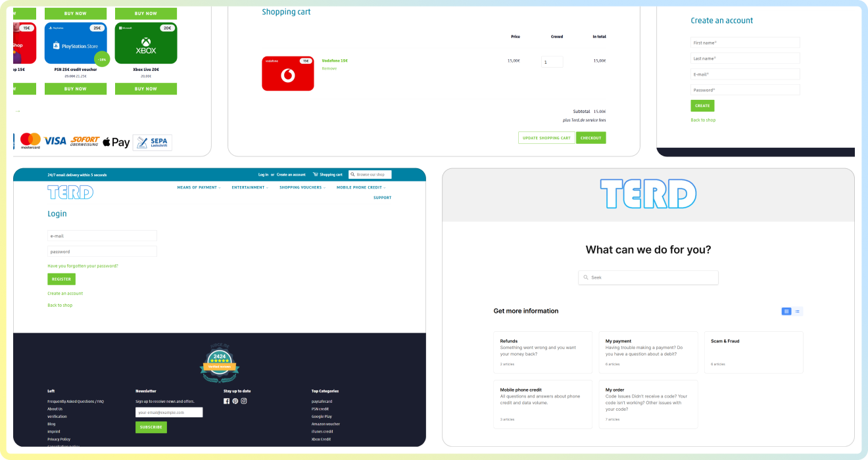Image resolution: width=868 pixels, height=460 pixels.
Task: Click the Apple Pay payment logo
Action: click(x=116, y=142)
